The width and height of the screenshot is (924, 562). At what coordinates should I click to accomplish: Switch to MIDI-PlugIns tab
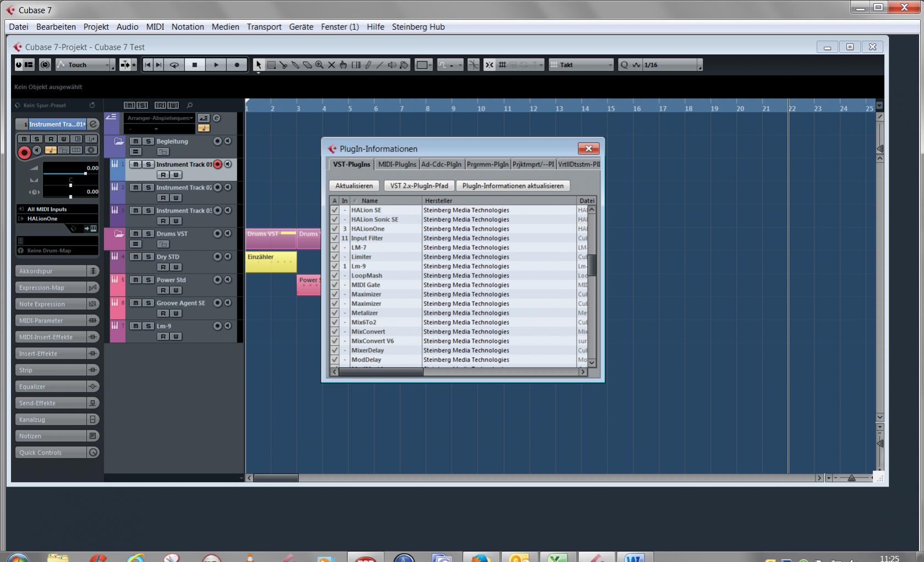point(397,165)
